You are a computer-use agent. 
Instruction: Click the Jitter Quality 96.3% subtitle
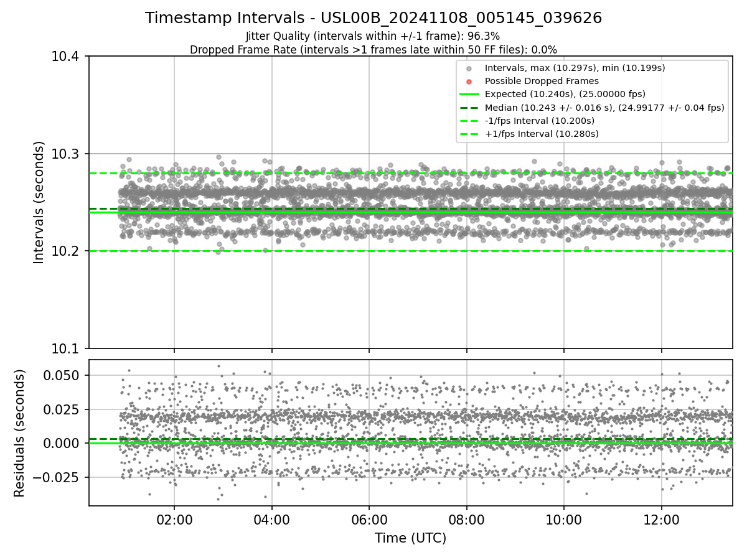coord(373,36)
